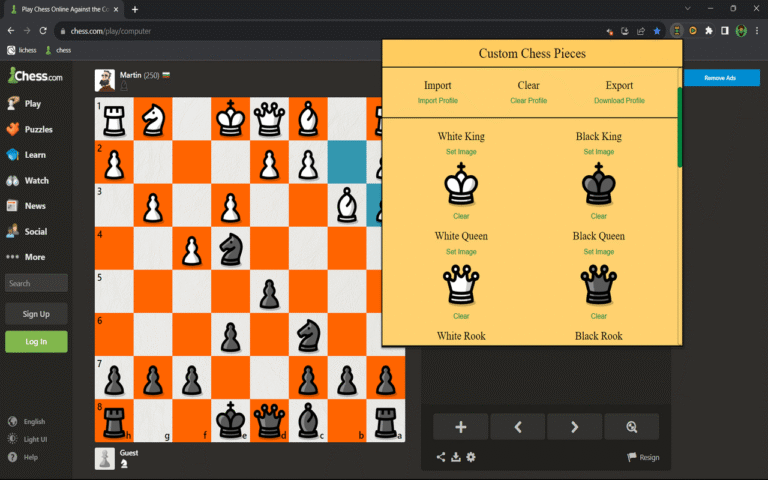Click the Download Profile link
Viewport: 768px width, 480px height.
pos(619,100)
